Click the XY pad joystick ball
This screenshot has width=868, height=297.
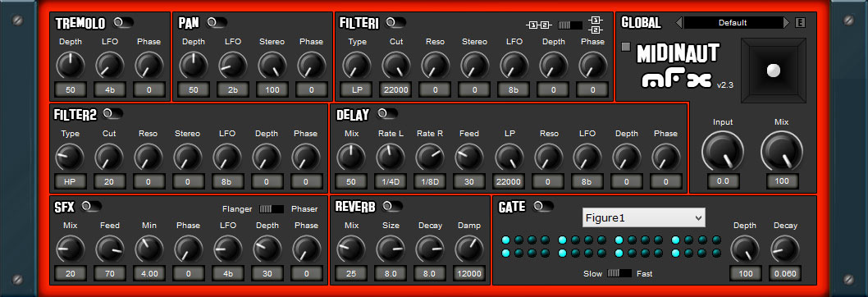tap(774, 70)
